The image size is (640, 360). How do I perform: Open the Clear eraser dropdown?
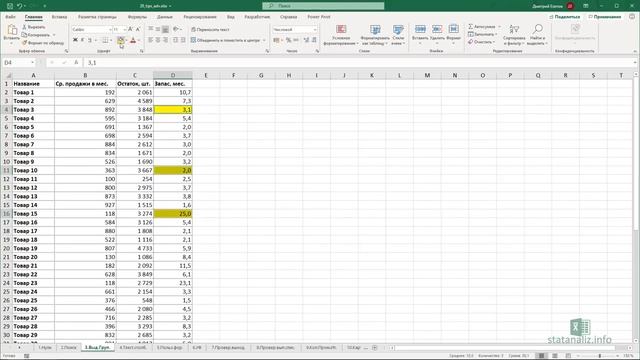(482, 42)
